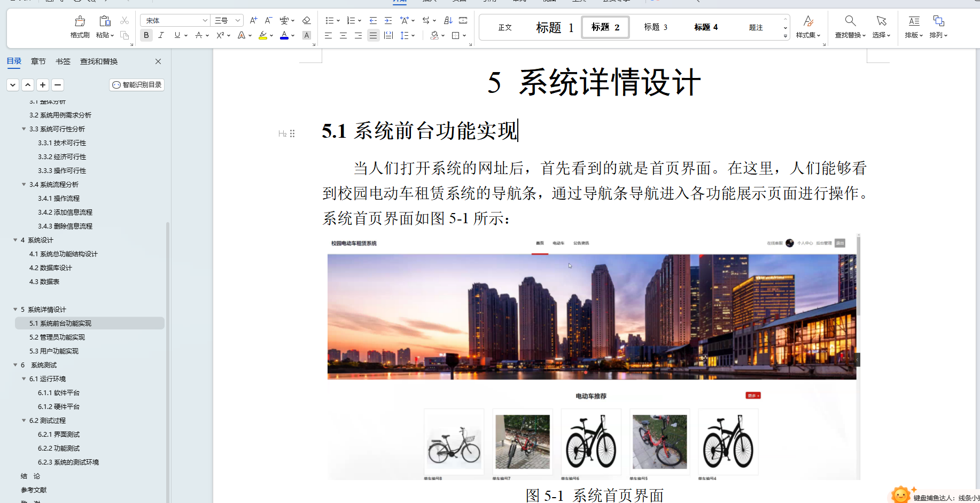Viewport: 980px width, 503px height.
Task: Open the 排列 arrange menu
Action: 938,27
